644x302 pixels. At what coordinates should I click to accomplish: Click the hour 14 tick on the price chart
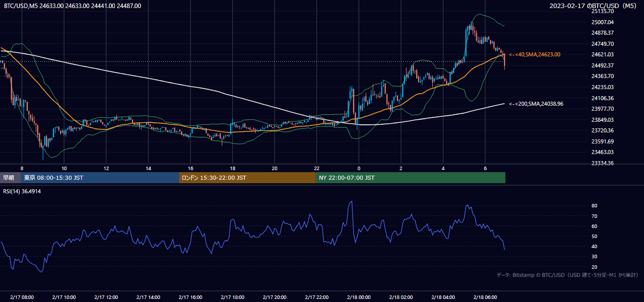pyautogui.click(x=148, y=168)
